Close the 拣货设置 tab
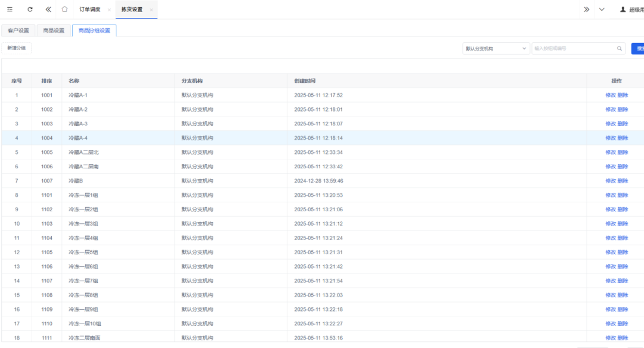644x348 pixels. (151, 10)
